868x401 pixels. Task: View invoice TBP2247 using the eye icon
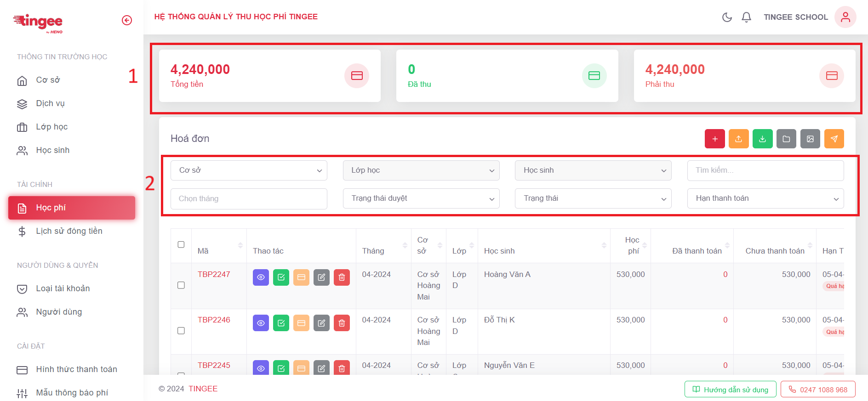(x=261, y=277)
